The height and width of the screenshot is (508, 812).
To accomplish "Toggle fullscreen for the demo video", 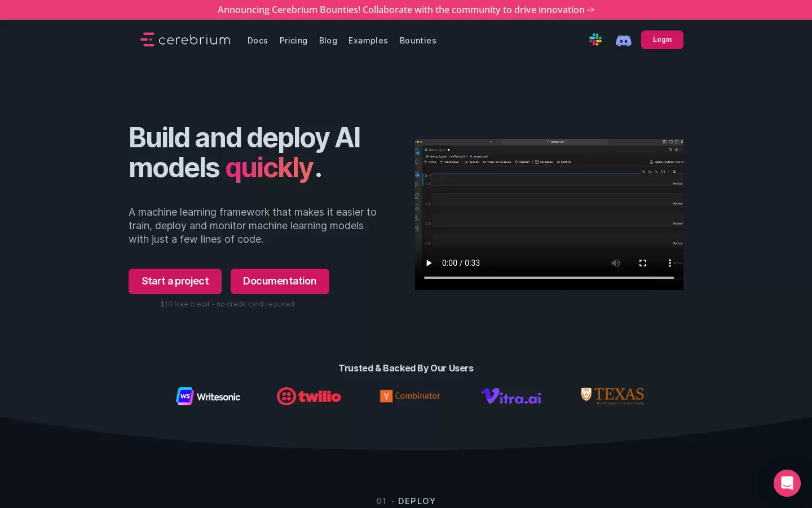I will click(643, 263).
